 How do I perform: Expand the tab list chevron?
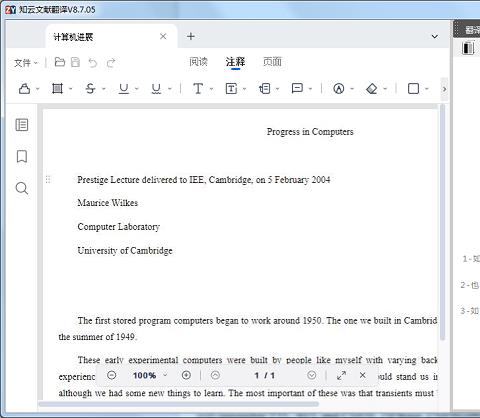click(x=435, y=36)
